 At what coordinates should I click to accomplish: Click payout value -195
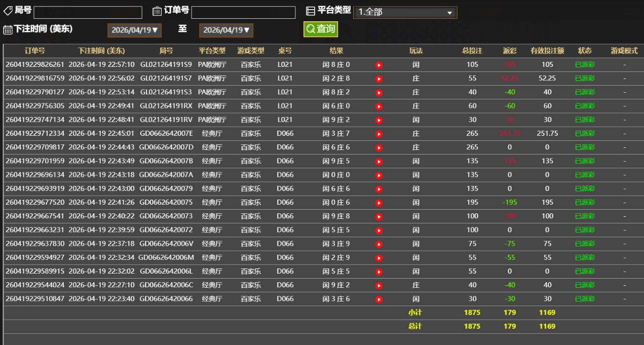[510, 203]
